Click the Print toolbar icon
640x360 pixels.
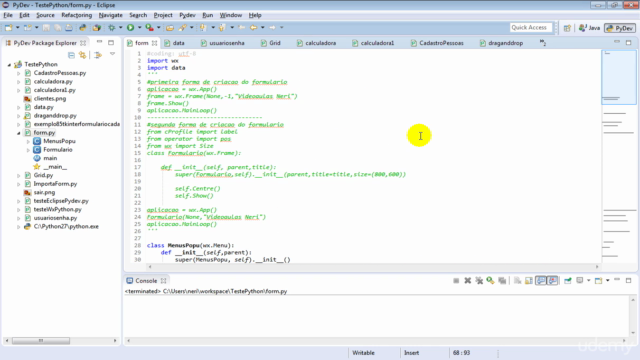(69, 28)
